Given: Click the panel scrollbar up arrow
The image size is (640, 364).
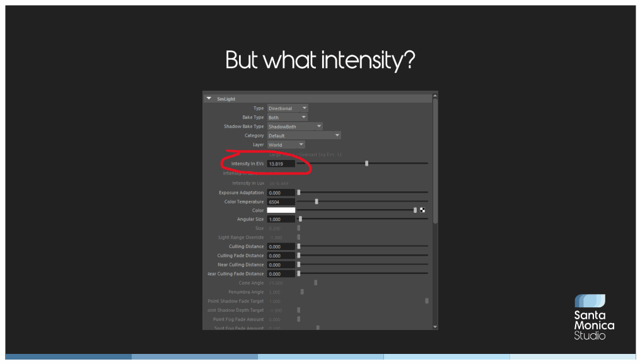Looking at the screenshot, I should click(x=435, y=96).
